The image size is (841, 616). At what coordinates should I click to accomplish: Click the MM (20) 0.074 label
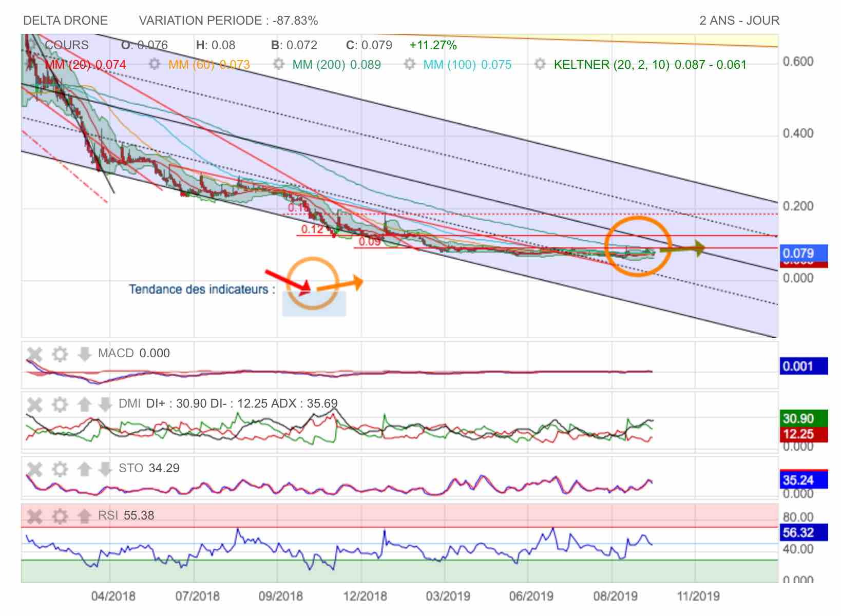click(85, 65)
